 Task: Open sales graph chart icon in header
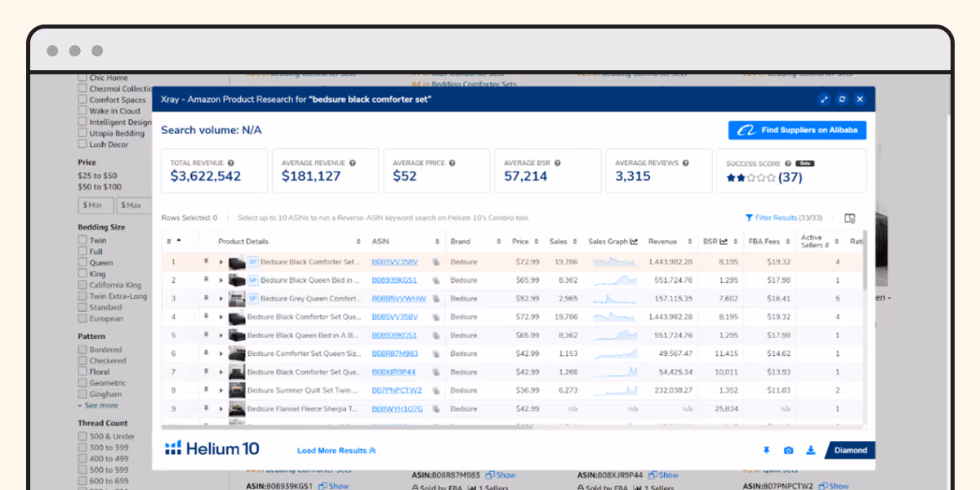634,242
